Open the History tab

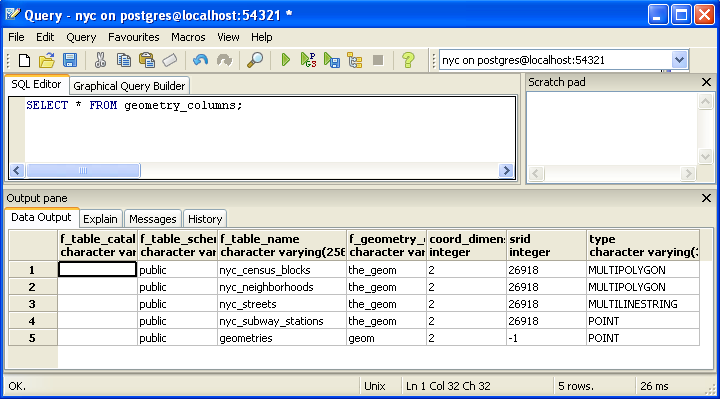tap(205, 219)
